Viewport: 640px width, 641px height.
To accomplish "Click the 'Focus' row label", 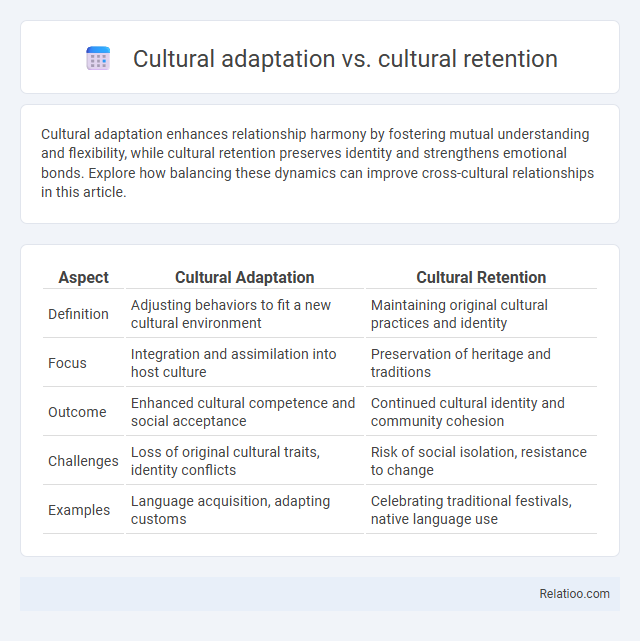I will tap(67, 363).
